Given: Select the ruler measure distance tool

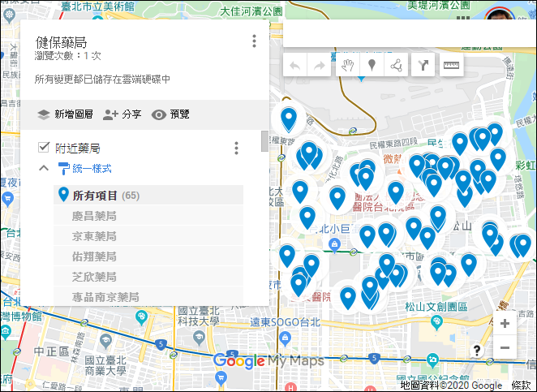Looking at the screenshot, I should [x=451, y=65].
